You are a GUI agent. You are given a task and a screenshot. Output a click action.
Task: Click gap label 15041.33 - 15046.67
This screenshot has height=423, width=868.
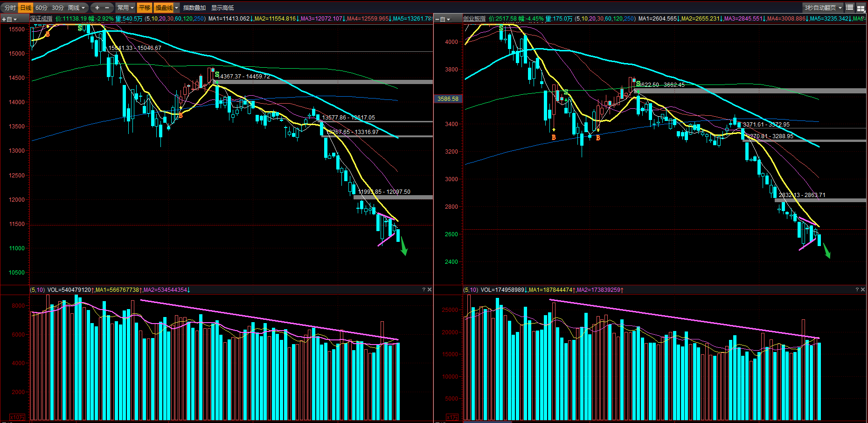[135, 48]
